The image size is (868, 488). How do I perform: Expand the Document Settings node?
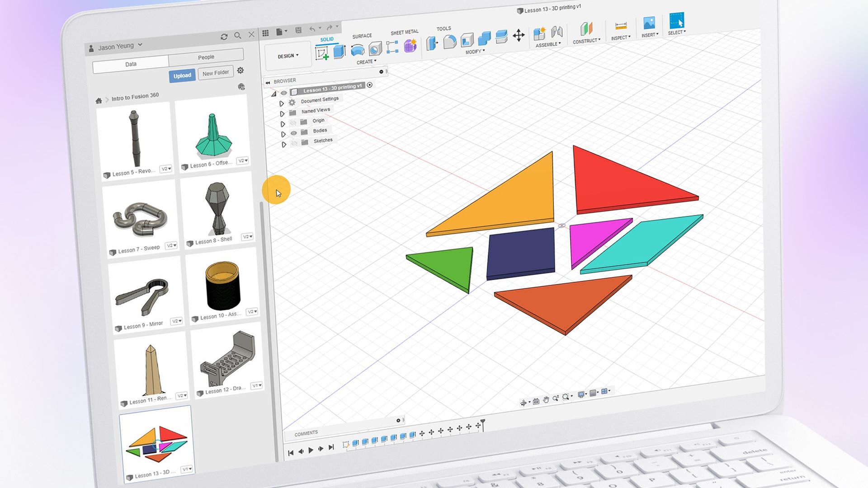click(x=282, y=103)
